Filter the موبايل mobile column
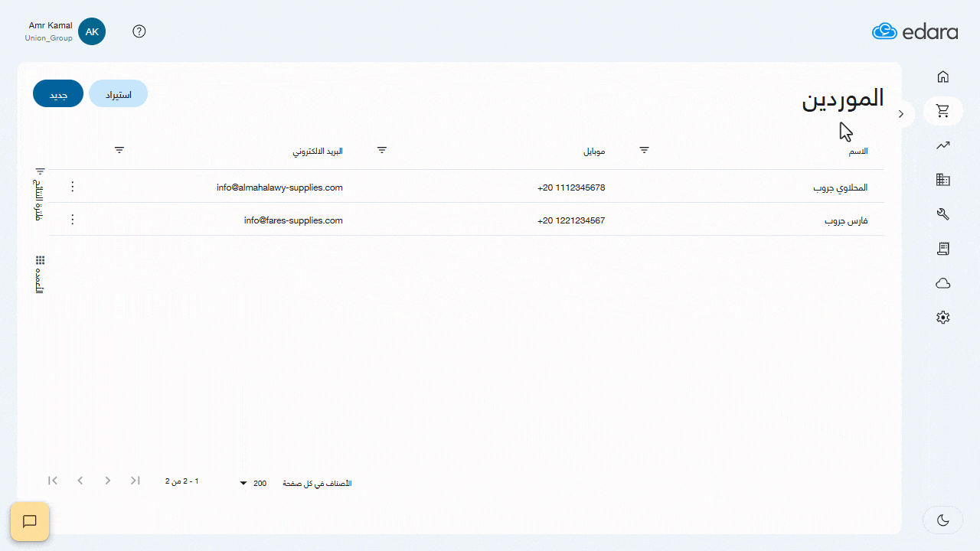980x551 pixels. click(x=382, y=150)
